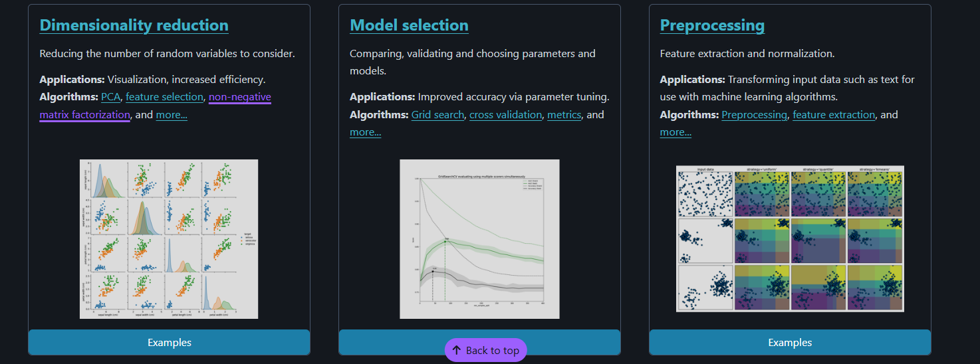This screenshot has width=980, height=364.
Task: Open the Grid search link
Action: tap(437, 115)
